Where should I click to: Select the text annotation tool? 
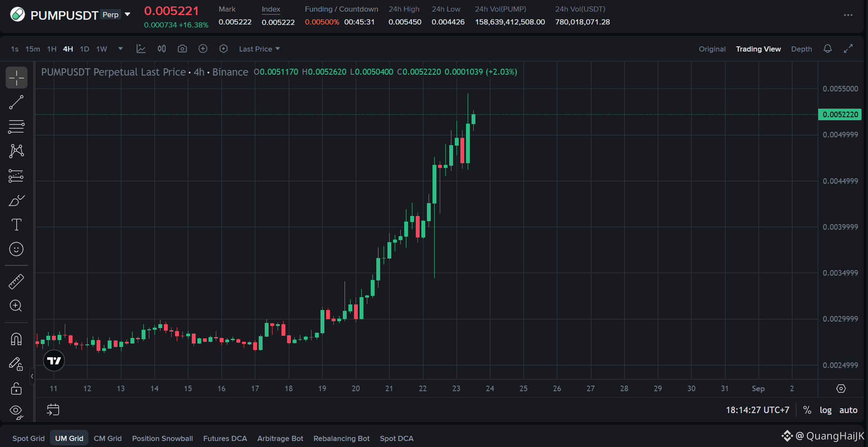(16, 225)
